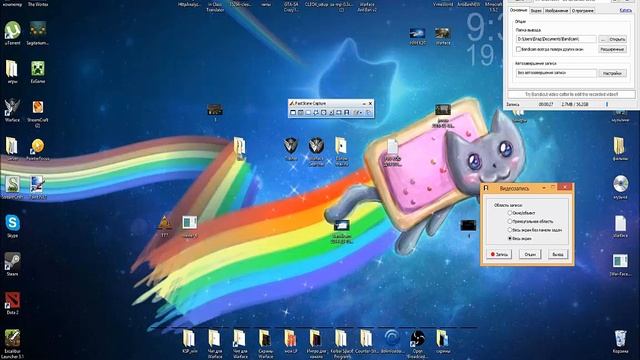Select the Minecraft creeper desktop icon
The width and height of the screenshot is (640, 360).
click(38, 72)
